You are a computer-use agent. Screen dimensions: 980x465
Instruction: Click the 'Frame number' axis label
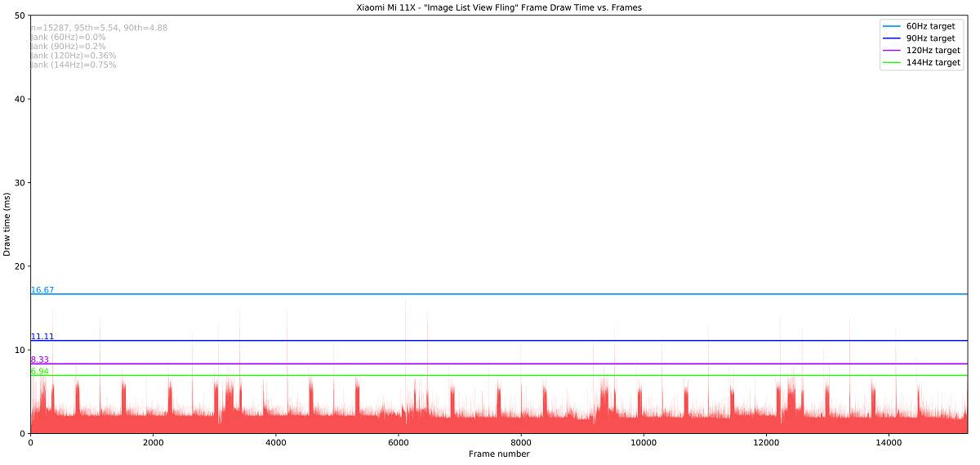(x=499, y=454)
